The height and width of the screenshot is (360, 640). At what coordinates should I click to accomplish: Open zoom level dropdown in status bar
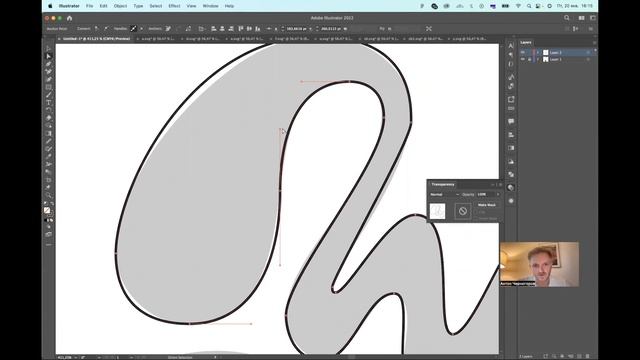point(76,357)
